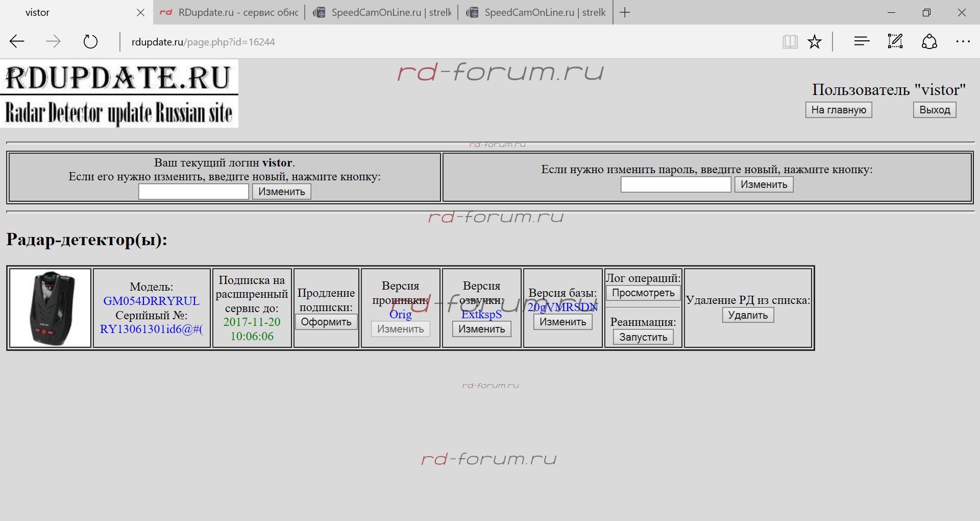The width and height of the screenshot is (980, 521).
Task: Switch to the RDupdate.ru tab
Action: 230,13
